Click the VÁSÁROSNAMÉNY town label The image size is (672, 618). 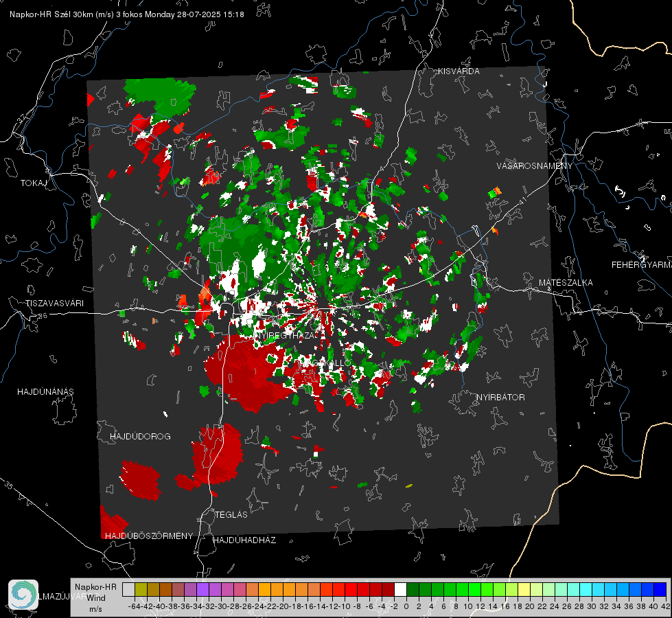coord(535,166)
